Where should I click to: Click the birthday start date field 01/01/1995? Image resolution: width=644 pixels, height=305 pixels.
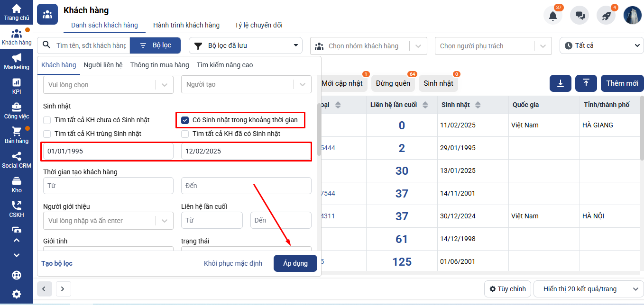coord(108,152)
